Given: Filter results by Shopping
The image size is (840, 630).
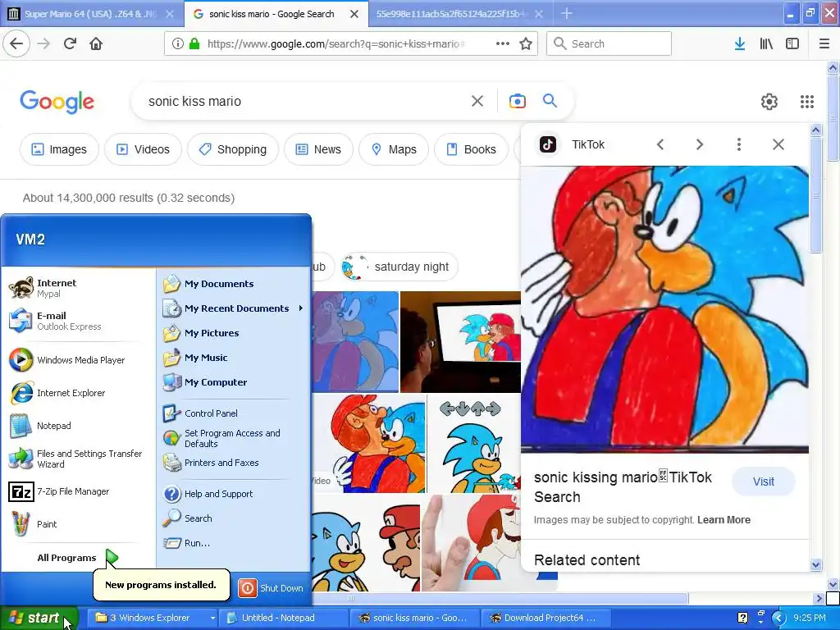Looking at the screenshot, I should [x=233, y=149].
